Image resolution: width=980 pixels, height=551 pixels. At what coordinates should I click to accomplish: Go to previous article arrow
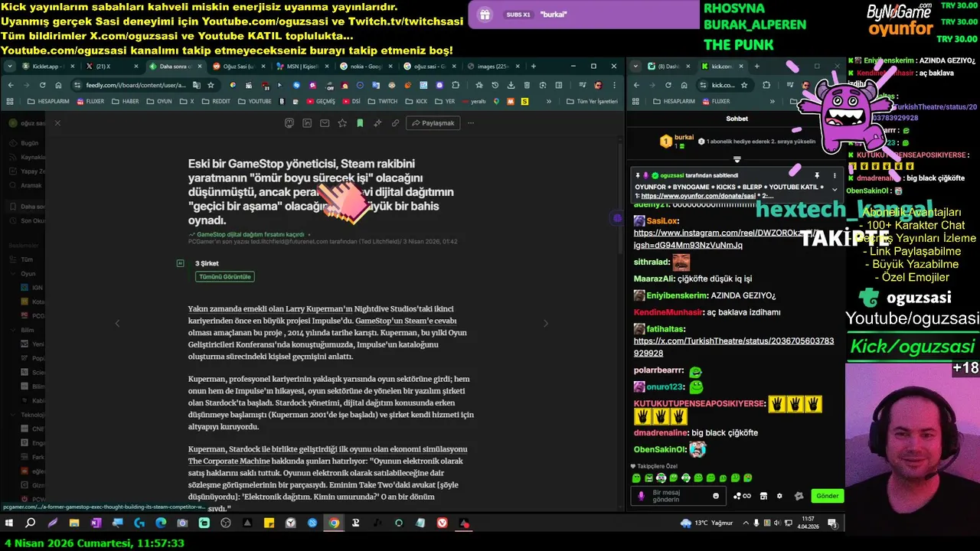click(117, 324)
